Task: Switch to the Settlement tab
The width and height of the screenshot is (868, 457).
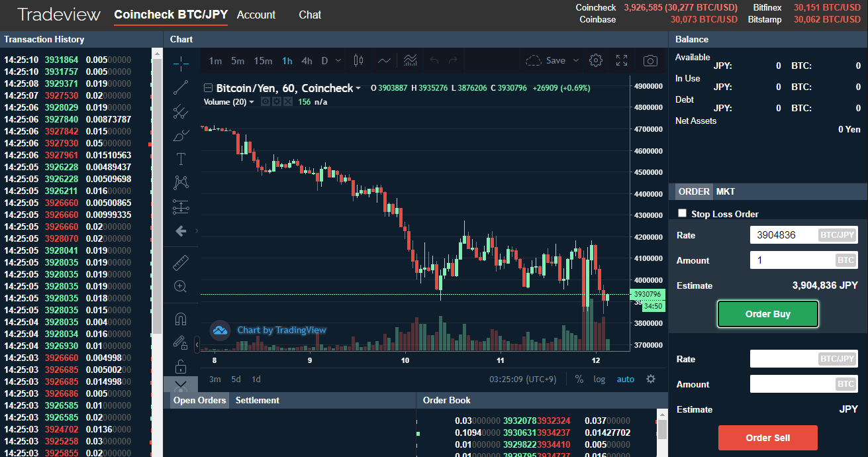Action: tap(258, 400)
